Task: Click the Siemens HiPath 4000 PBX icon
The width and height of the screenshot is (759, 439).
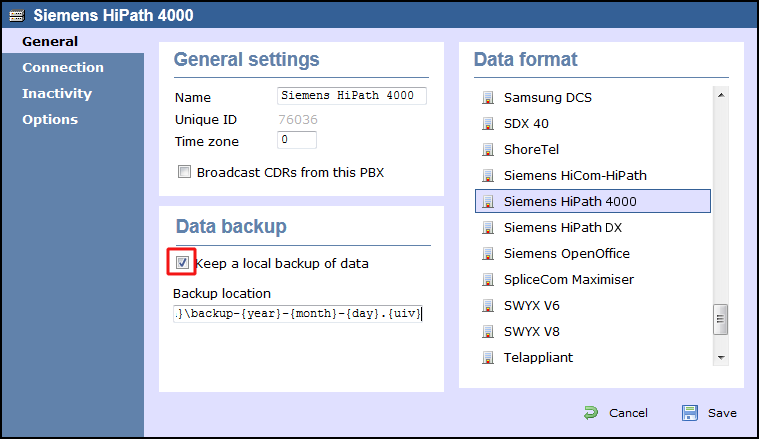Action: pyautogui.click(x=488, y=202)
